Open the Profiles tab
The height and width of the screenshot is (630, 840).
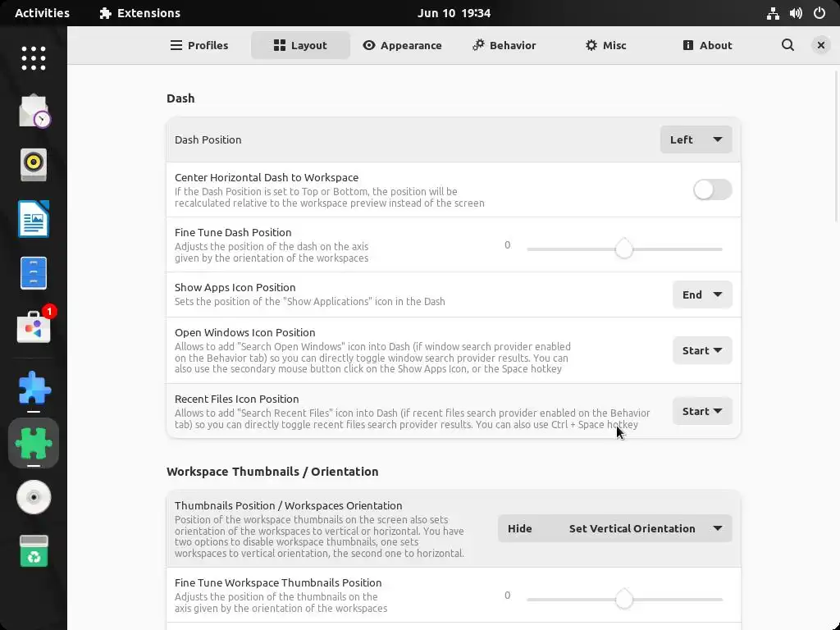point(199,45)
